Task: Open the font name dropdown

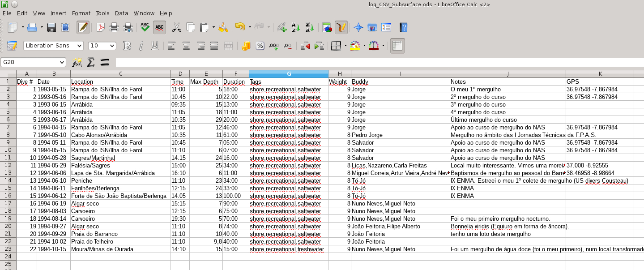Action: tap(80, 46)
